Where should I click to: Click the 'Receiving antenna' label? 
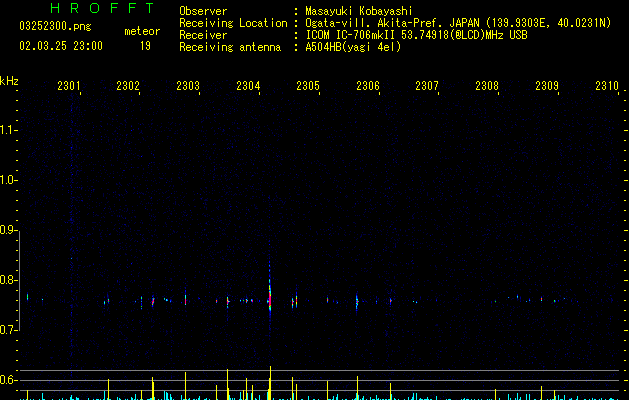click(230, 47)
